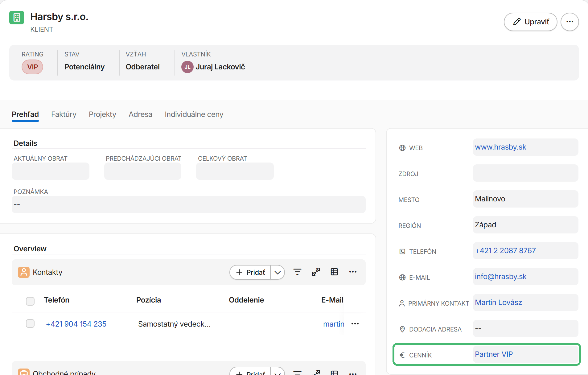Image resolution: width=588 pixels, height=375 pixels.
Task: Click the Upraviť edit button
Action: [530, 22]
